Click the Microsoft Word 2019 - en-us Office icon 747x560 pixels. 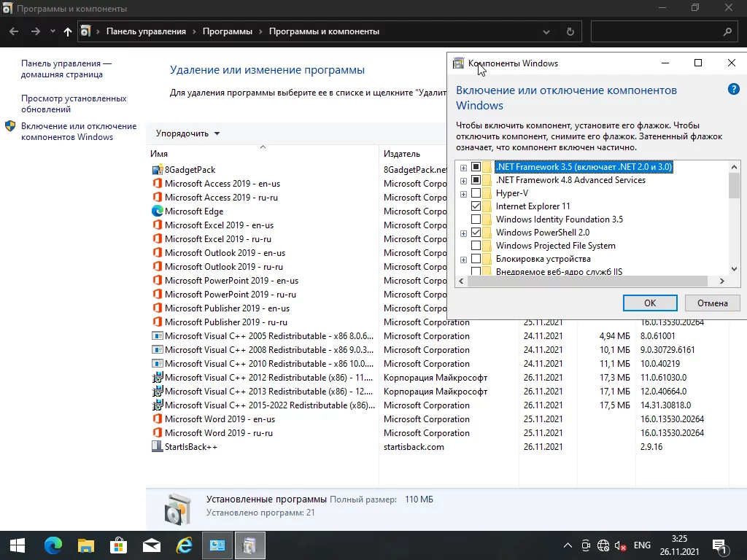158,419
